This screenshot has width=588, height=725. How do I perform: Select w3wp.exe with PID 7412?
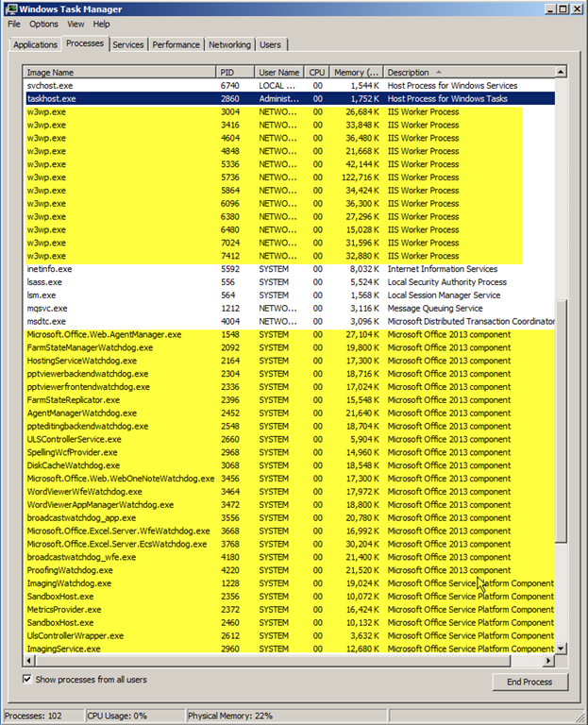point(290,256)
